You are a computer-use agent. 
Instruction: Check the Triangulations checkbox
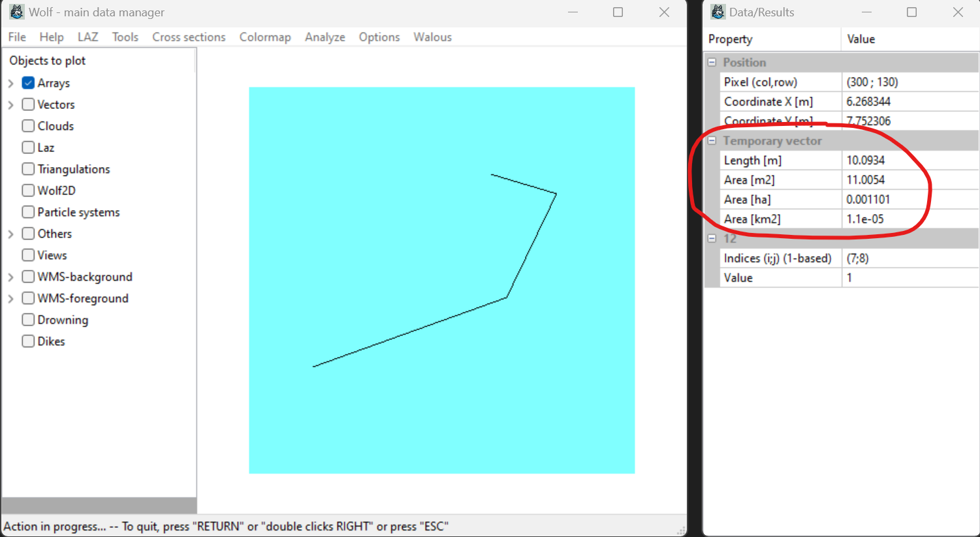28,169
